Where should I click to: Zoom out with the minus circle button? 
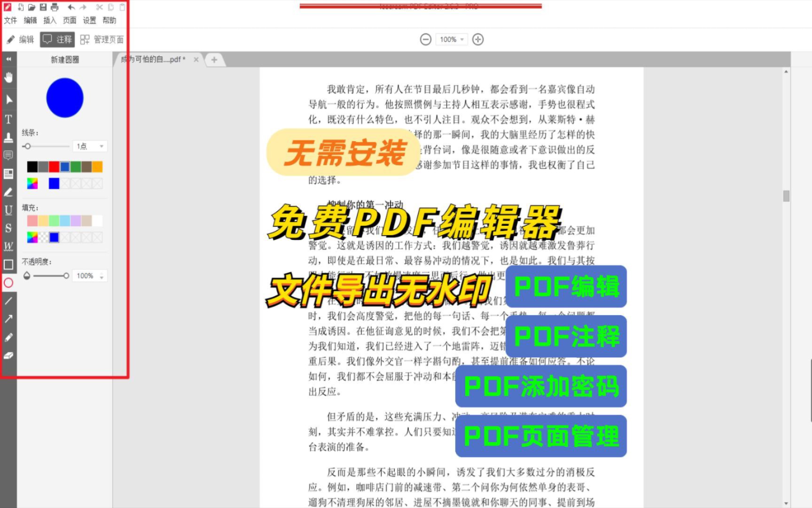(x=426, y=40)
